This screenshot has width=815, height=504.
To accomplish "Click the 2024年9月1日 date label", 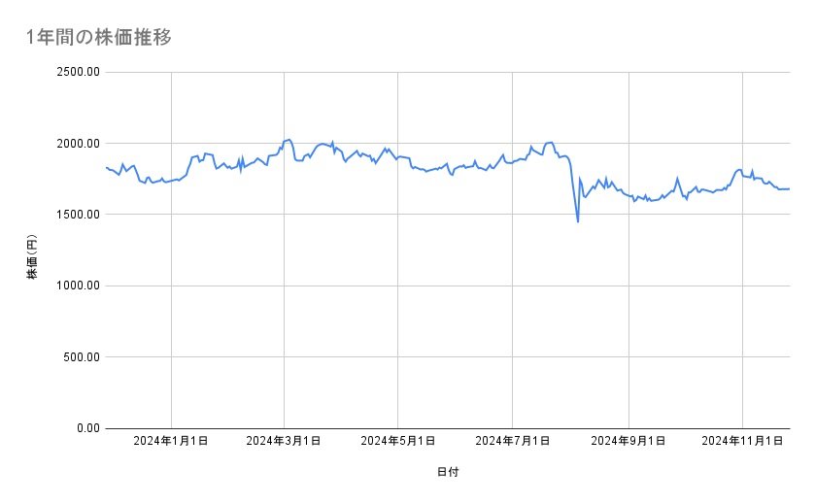I will coord(628,442).
